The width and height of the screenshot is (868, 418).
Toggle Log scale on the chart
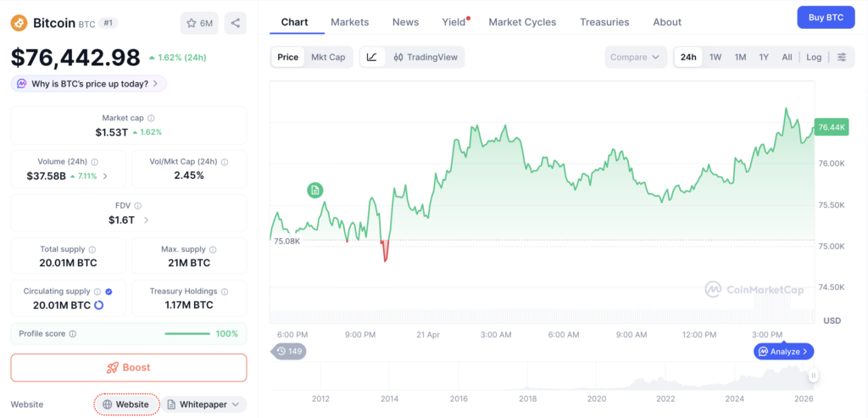(x=814, y=57)
